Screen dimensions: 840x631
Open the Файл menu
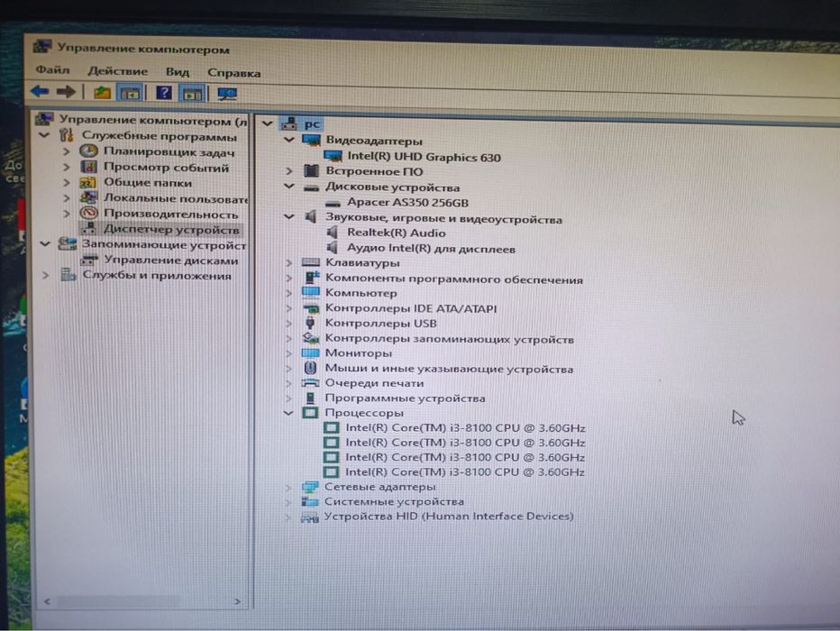coord(52,69)
